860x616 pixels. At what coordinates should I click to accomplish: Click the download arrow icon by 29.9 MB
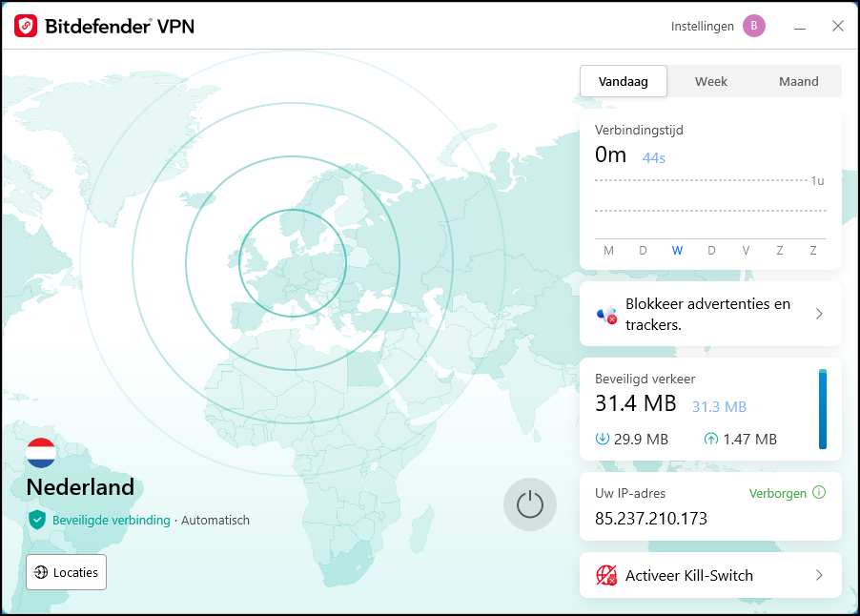[x=603, y=439]
